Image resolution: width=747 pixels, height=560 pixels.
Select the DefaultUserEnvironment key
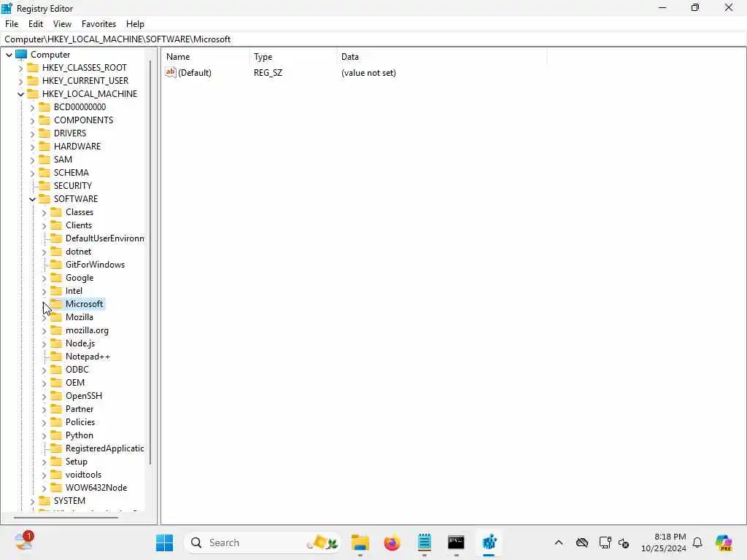click(105, 238)
